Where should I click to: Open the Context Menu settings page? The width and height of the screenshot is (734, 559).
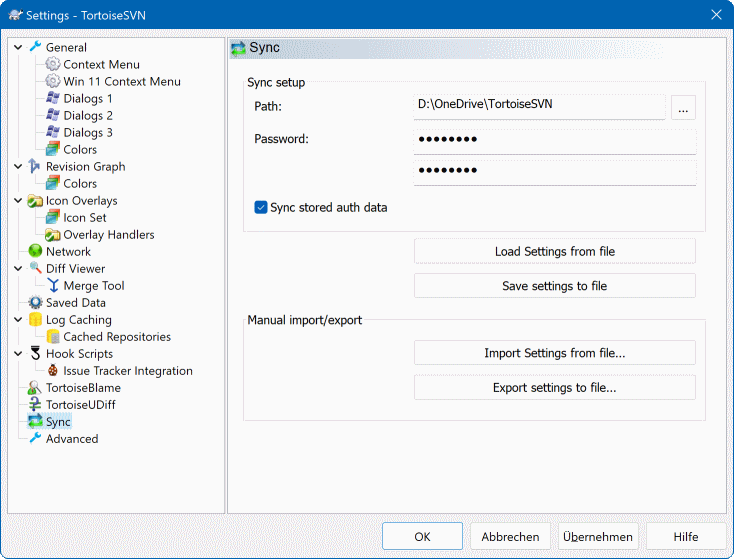point(101,64)
